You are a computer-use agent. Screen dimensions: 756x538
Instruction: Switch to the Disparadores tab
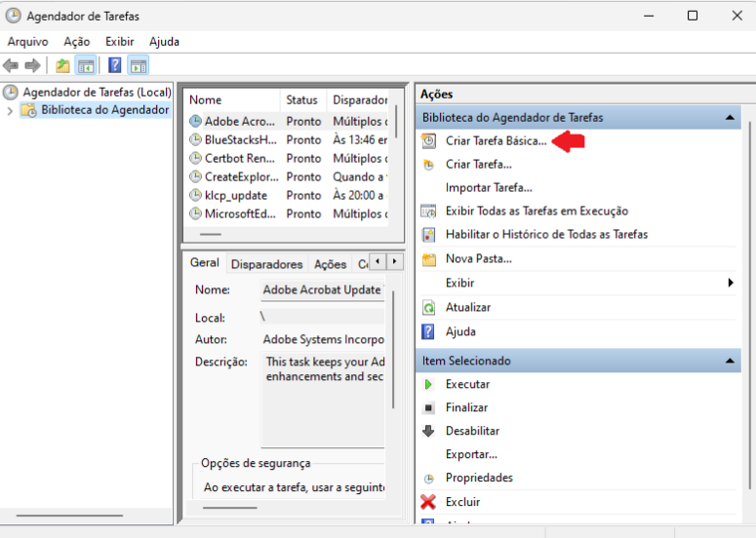pos(266,264)
